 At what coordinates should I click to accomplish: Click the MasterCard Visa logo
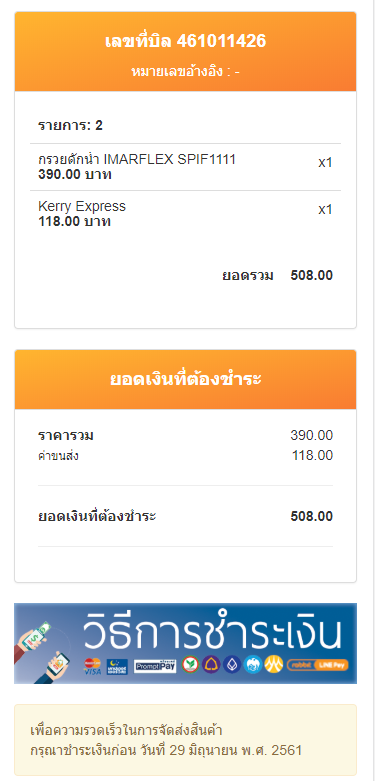[93, 666]
